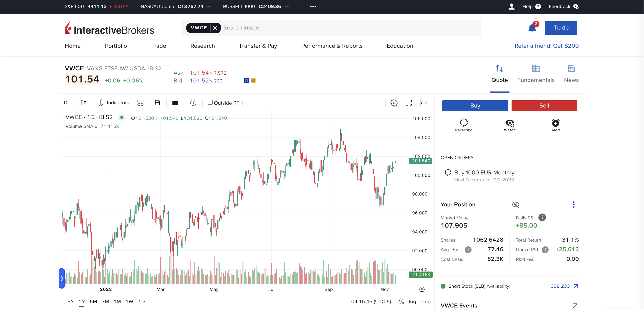The width and height of the screenshot is (644, 309).
Task: Open the Indicators menu on chart
Action: [x=113, y=103]
